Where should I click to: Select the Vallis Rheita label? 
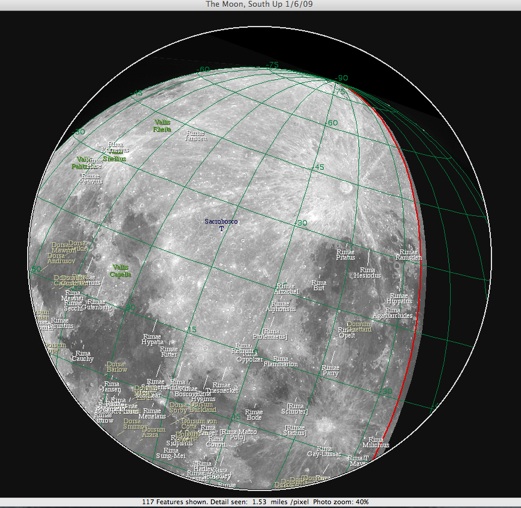point(162,126)
